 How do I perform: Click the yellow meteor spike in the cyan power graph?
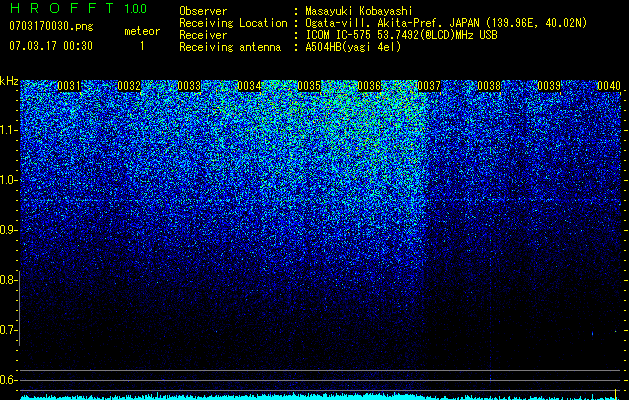coord(616,394)
